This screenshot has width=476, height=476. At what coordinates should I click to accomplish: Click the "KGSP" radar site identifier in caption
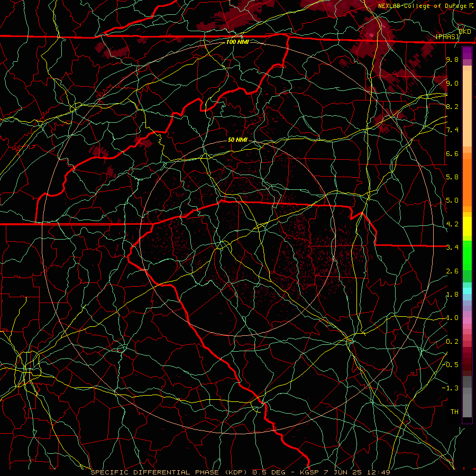308,472
